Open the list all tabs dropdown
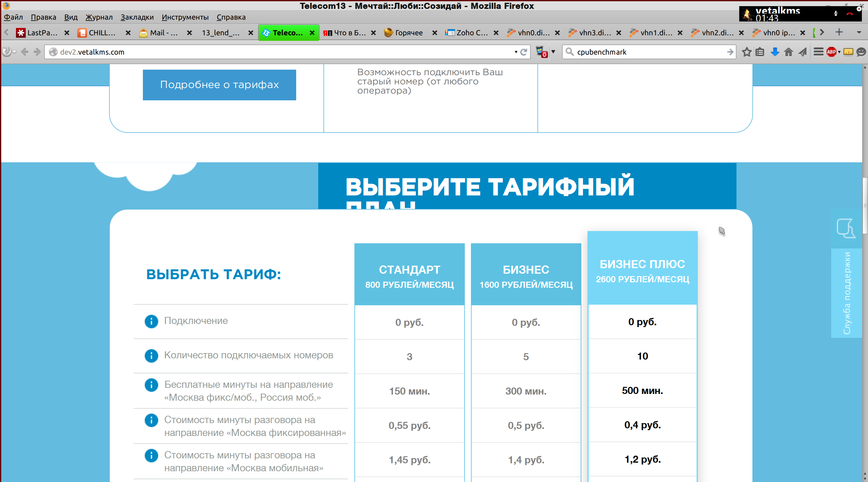The image size is (868, 482). (x=858, y=33)
